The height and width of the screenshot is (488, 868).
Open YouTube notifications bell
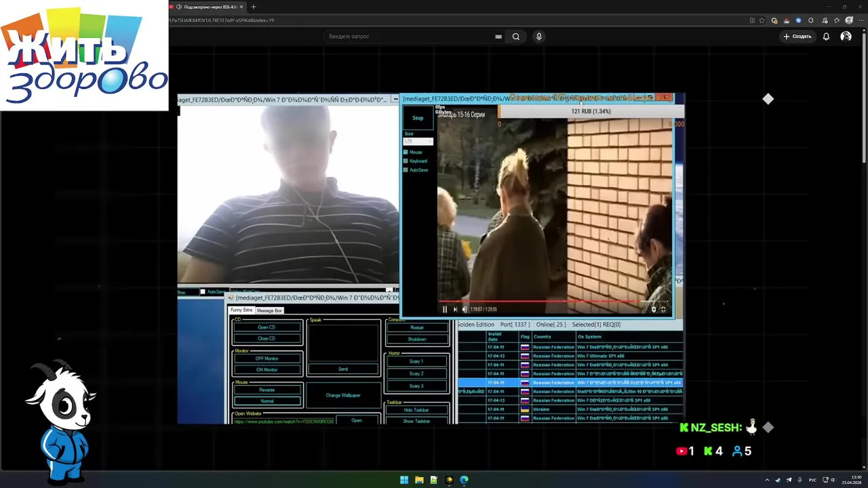826,37
